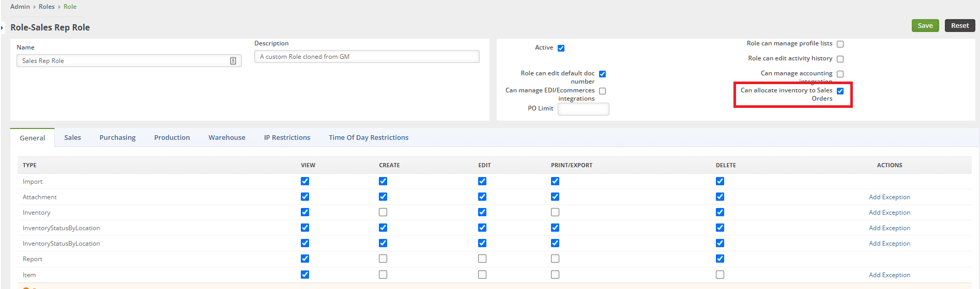Add Exception for the Attachment row
Viewport: 980px width, 289px height.
[889, 197]
